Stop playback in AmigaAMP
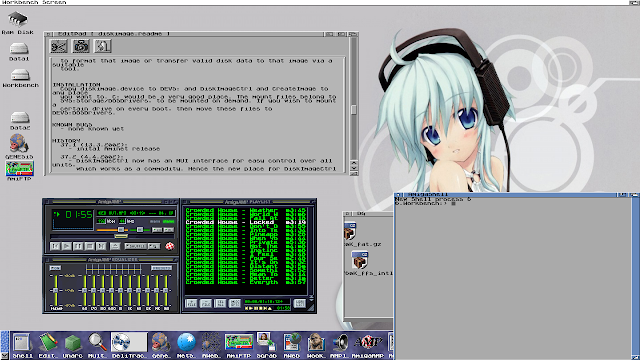Screen dimensions: 640x360 click(89, 246)
